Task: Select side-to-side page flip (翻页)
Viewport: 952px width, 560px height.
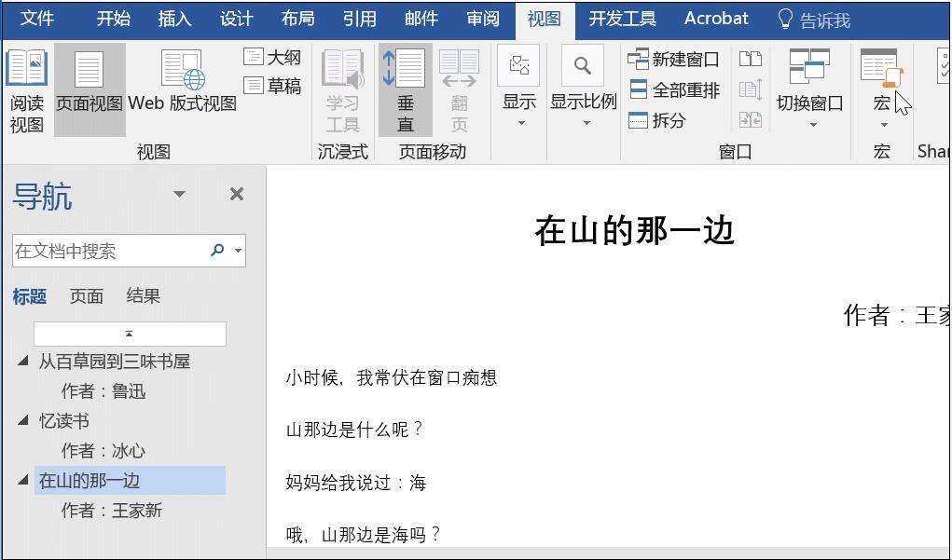Action: click(459, 91)
